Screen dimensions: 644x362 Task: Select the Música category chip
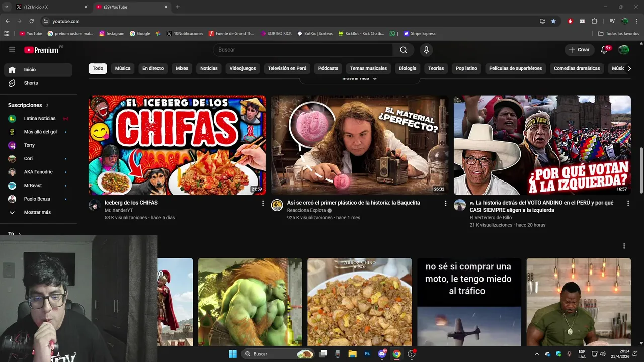(123, 68)
